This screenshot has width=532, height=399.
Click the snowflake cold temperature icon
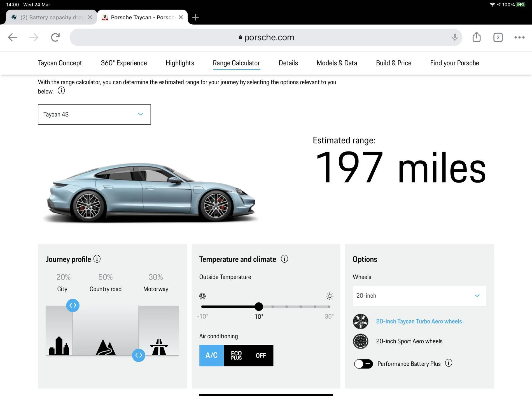point(202,296)
